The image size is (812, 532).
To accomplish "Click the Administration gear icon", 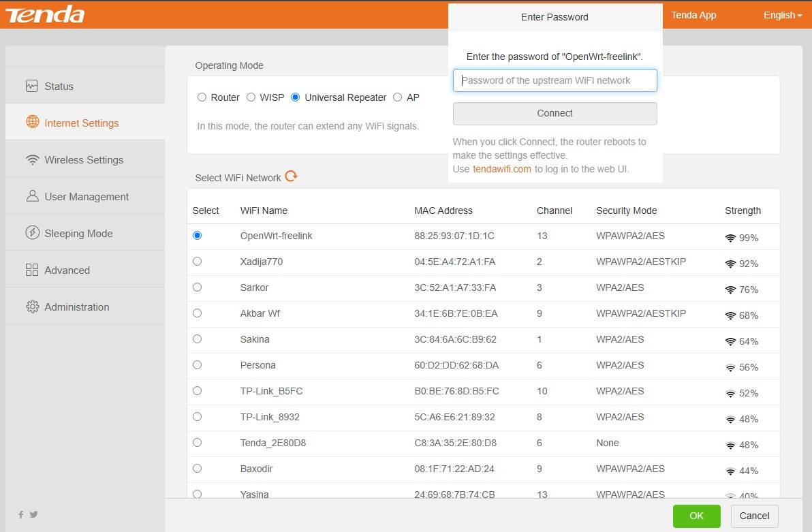I will [32, 307].
